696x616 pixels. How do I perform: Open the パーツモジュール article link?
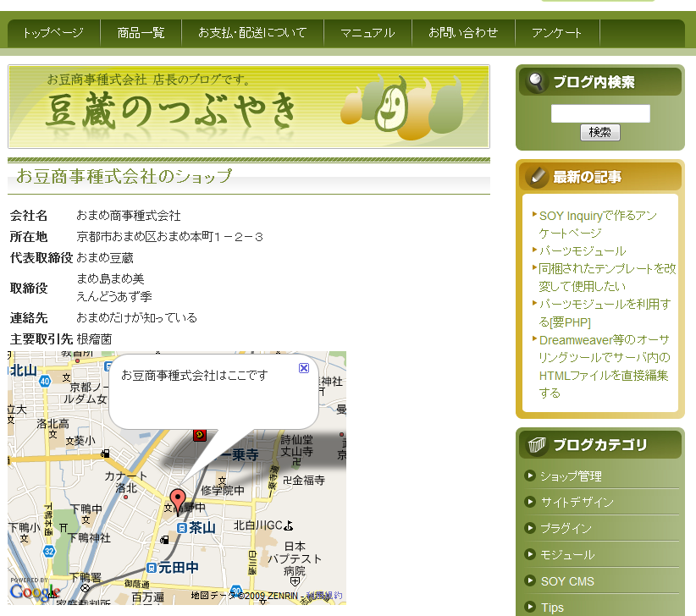[583, 251]
